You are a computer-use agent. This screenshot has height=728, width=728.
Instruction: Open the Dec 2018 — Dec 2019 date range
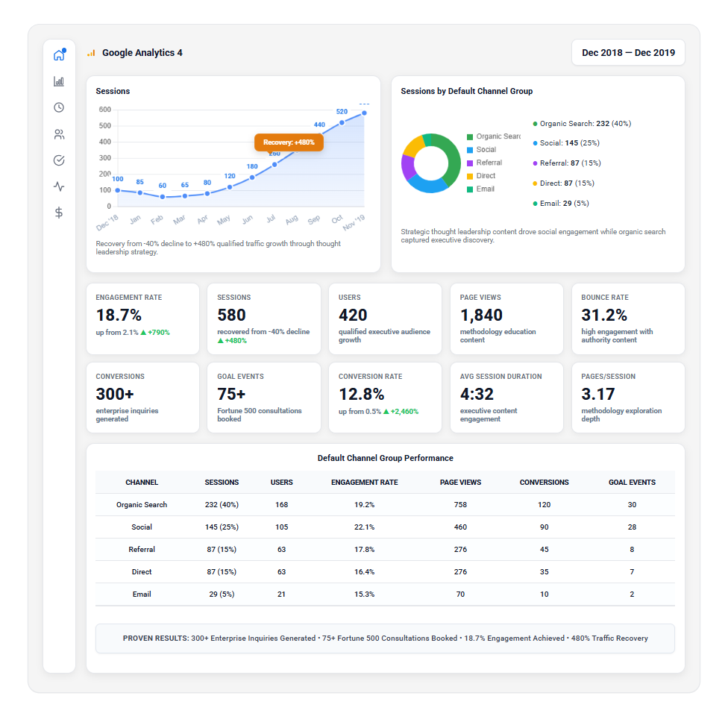[x=628, y=53]
